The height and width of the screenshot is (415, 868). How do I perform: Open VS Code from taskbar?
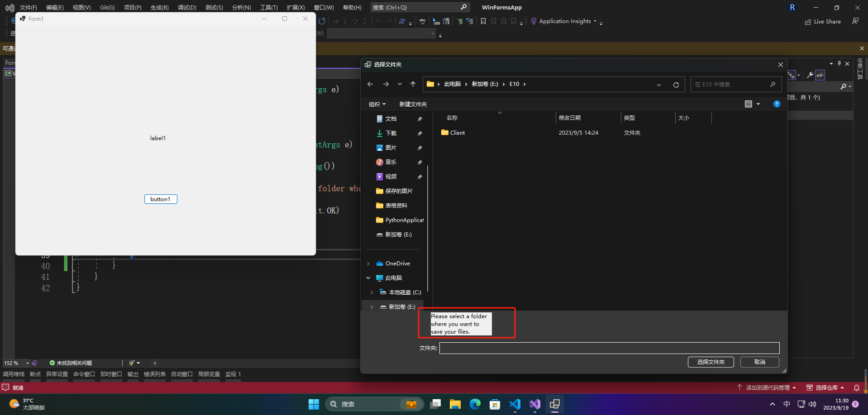click(x=515, y=404)
